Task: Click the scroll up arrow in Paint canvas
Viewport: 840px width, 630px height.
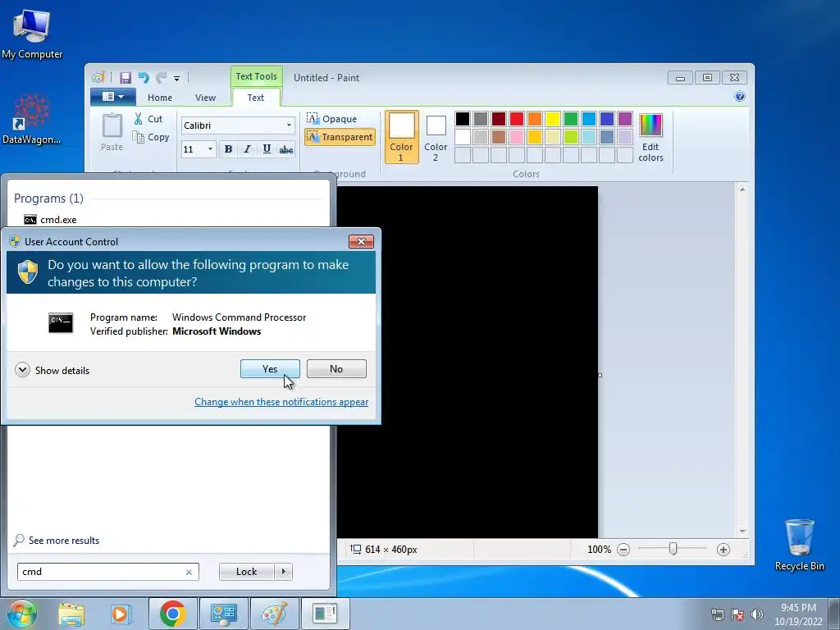Action: [742, 189]
